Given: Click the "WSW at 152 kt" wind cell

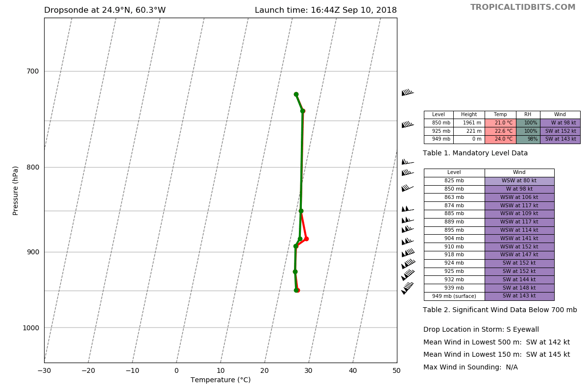Looking at the screenshot, I should (519, 247).
